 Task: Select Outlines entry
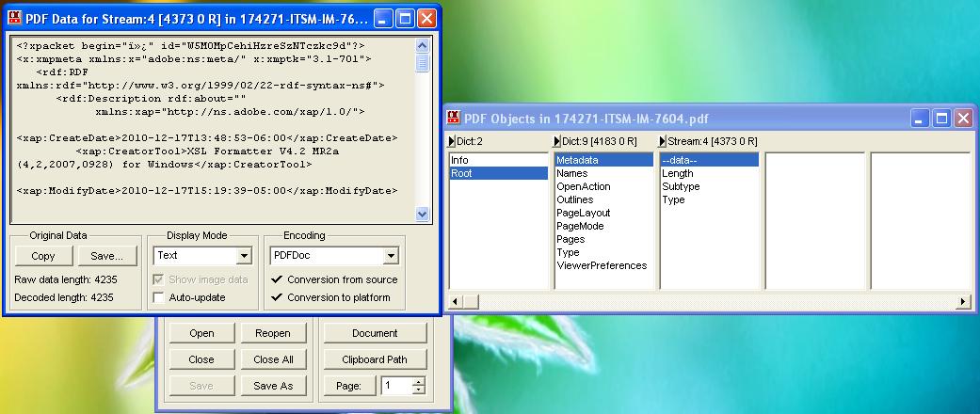(x=603, y=199)
